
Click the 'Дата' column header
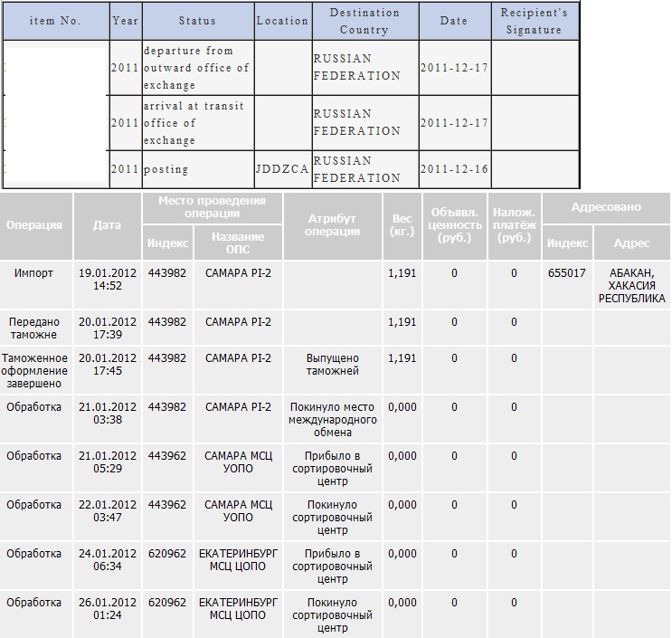(x=107, y=225)
